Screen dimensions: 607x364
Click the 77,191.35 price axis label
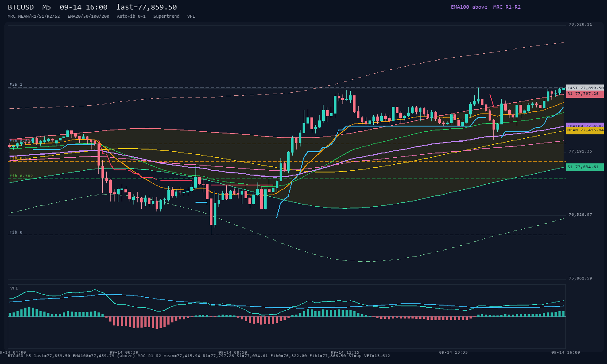580,151
